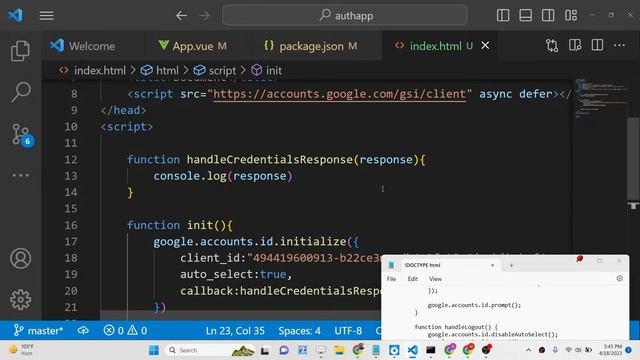Go back with the left arrow

[x=181, y=16]
